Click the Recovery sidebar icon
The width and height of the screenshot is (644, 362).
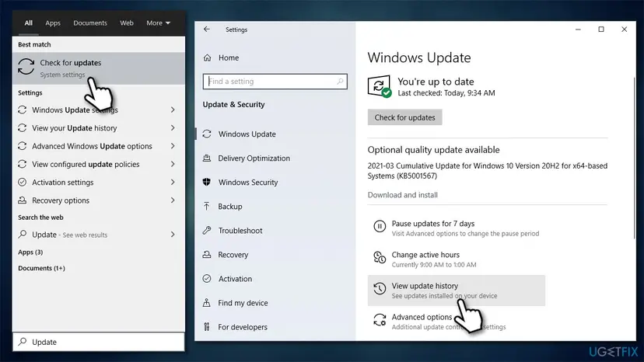pyautogui.click(x=207, y=255)
